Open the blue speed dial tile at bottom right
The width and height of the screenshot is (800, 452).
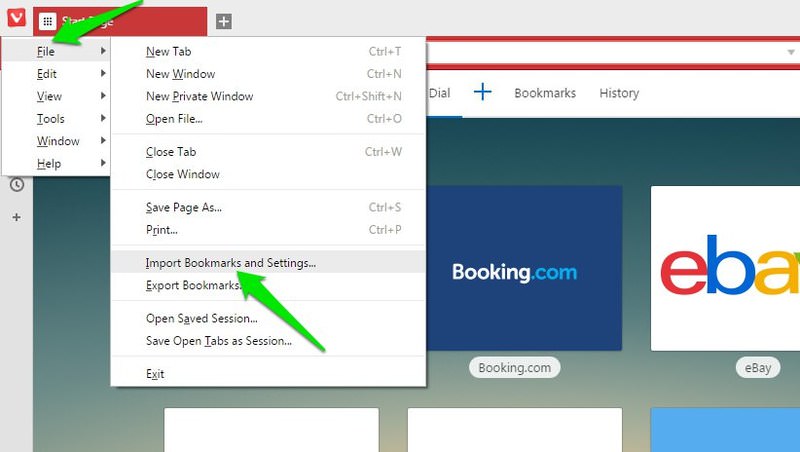point(725,430)
